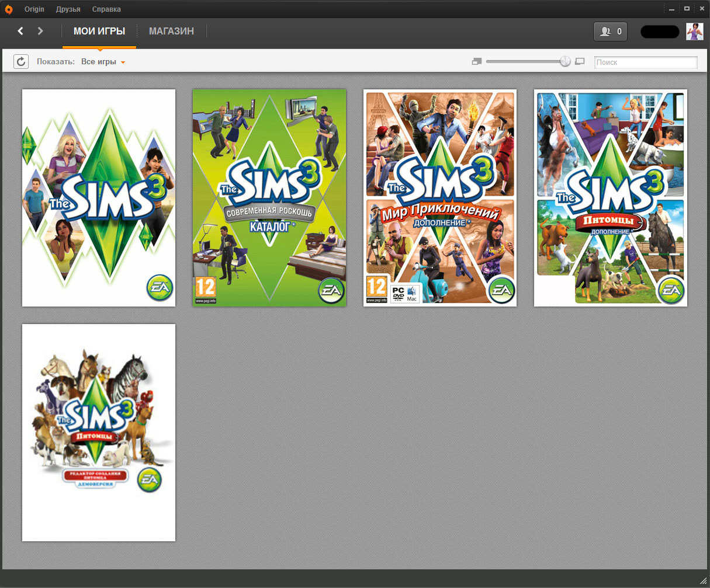The width and height of the screenshot is (710, 588).
Task: Expand the Все игры filter dropdown
Action: 103,62
